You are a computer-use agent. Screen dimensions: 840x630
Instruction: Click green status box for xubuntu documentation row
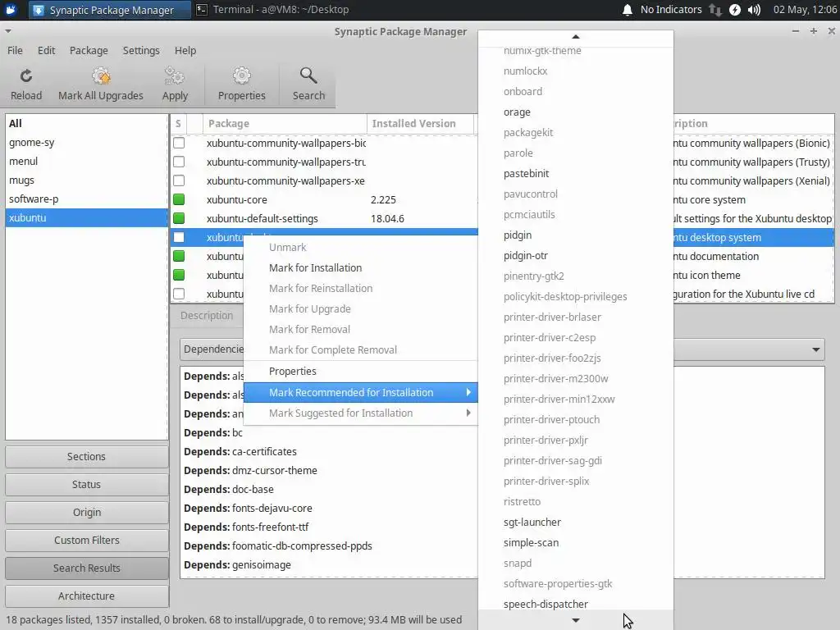[179, 256]
